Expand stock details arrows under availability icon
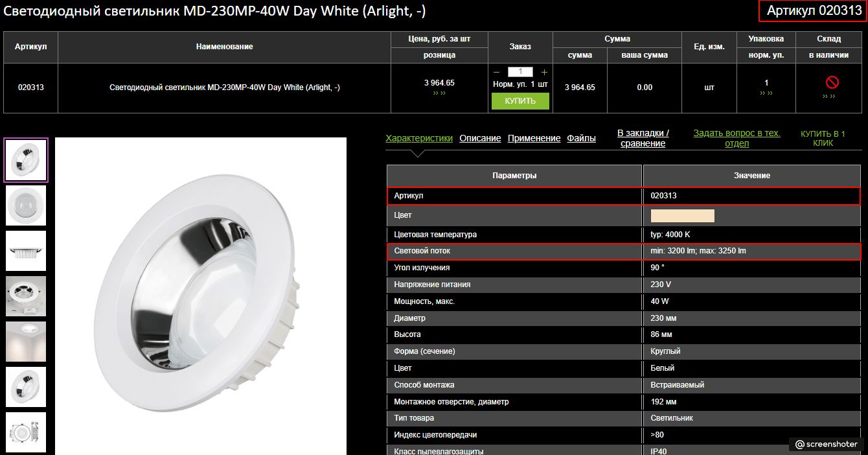Viewport: 868px width, 455px height. click(829, 97)
